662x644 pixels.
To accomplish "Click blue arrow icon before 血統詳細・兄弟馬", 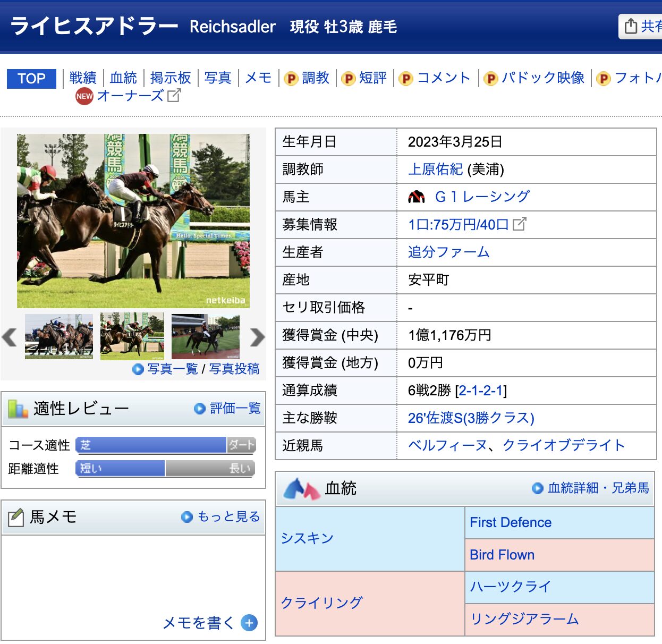I will pyautogui.click(x=538, y=488).
